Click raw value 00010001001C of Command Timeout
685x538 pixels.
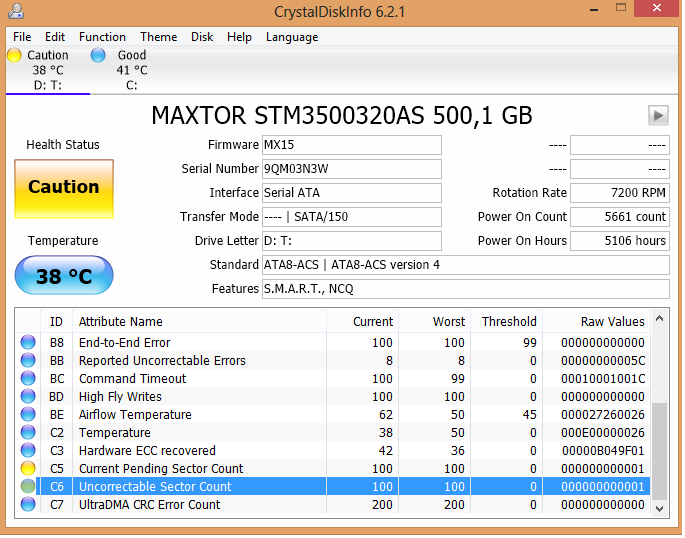click(603, 379)
